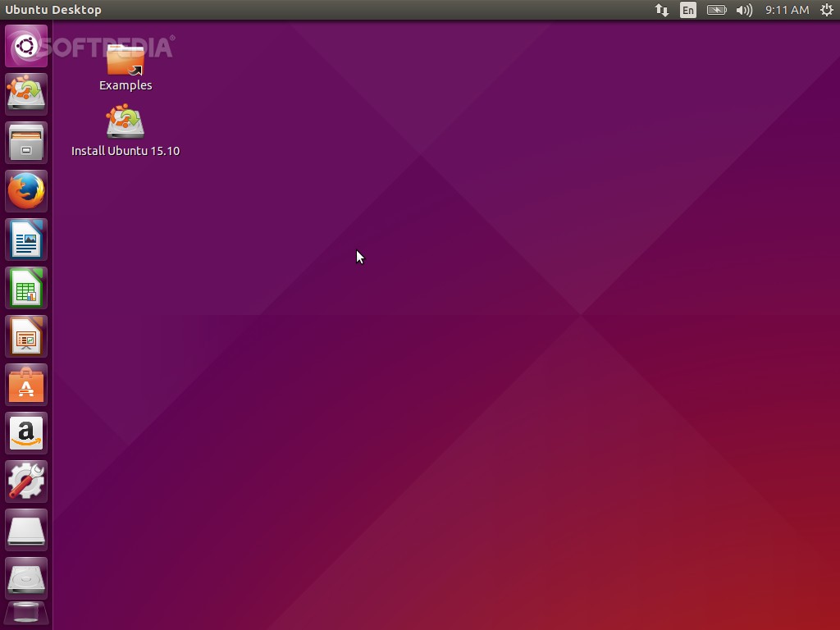Open LibreOffice Calc
The height and width of the screenshot is (630, 840).
point(25,288)
